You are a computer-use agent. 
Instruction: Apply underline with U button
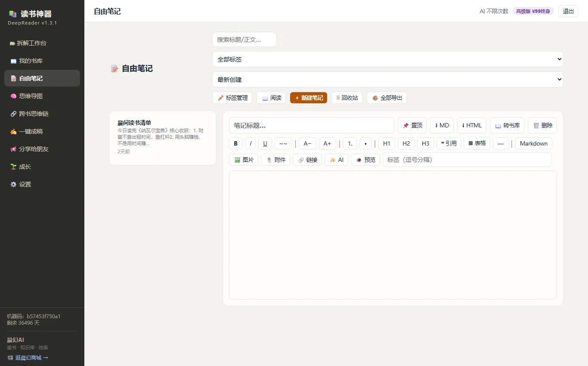[265, 143]
